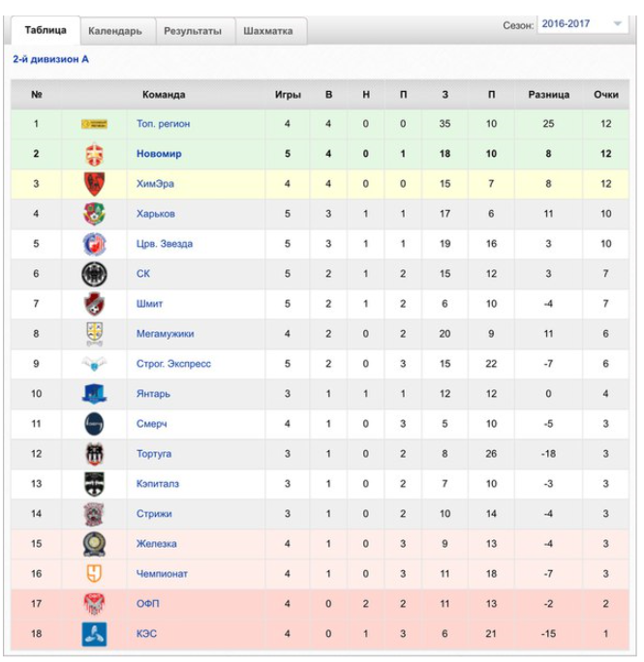Click the ХимЭра red shield logo
The height and width of the screenshot is (662, 644).
click(94, 184)
